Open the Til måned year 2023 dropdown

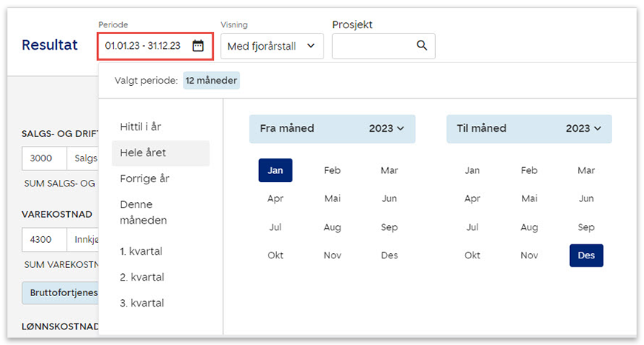tap(583, 128)
